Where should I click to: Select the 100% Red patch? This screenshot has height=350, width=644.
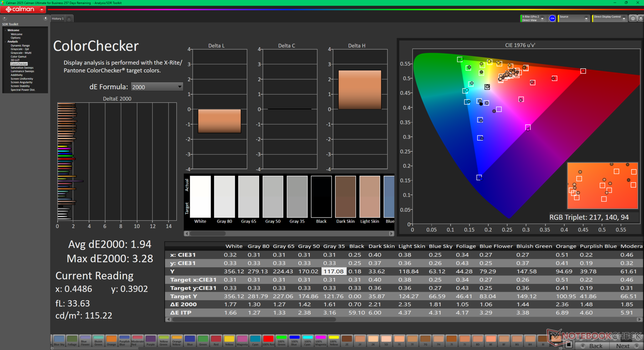pyautogui.click(x=268, y=341)
